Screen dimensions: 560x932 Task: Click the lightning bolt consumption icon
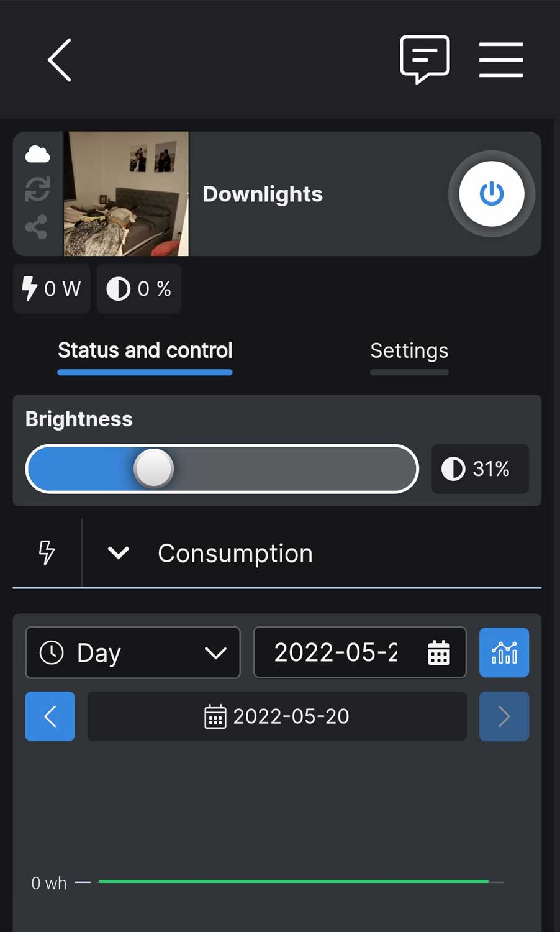coord(47,552)
